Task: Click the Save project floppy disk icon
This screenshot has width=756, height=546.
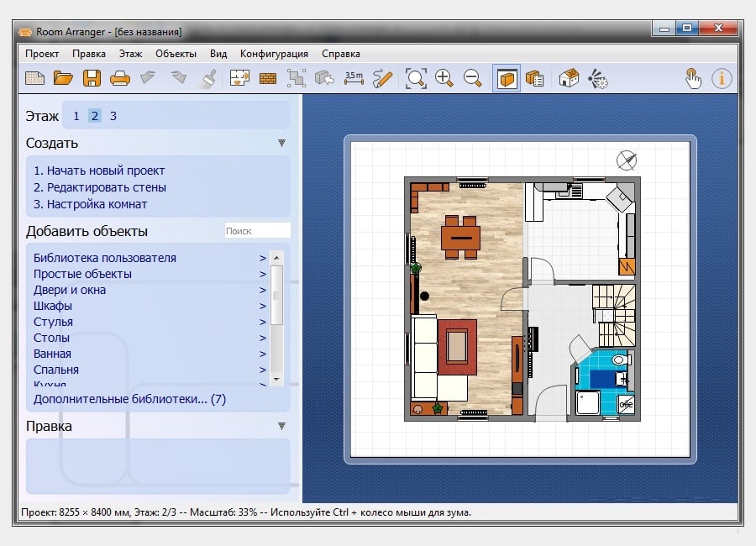Action: click(x=92, y=78)
